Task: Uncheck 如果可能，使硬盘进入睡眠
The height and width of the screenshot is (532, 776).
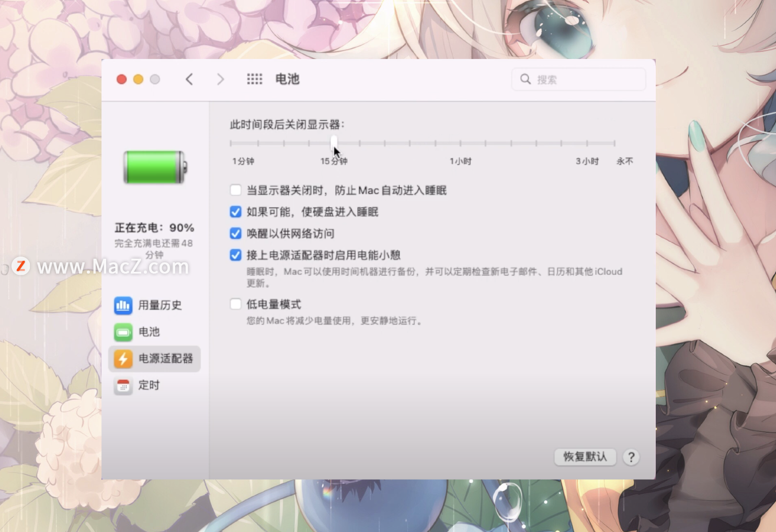Action: pos(236,212)
